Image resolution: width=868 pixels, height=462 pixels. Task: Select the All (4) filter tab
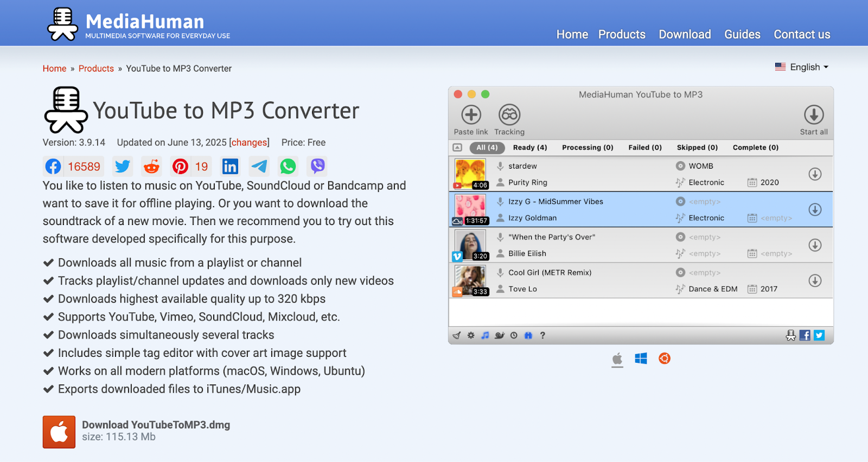point(487,147)
